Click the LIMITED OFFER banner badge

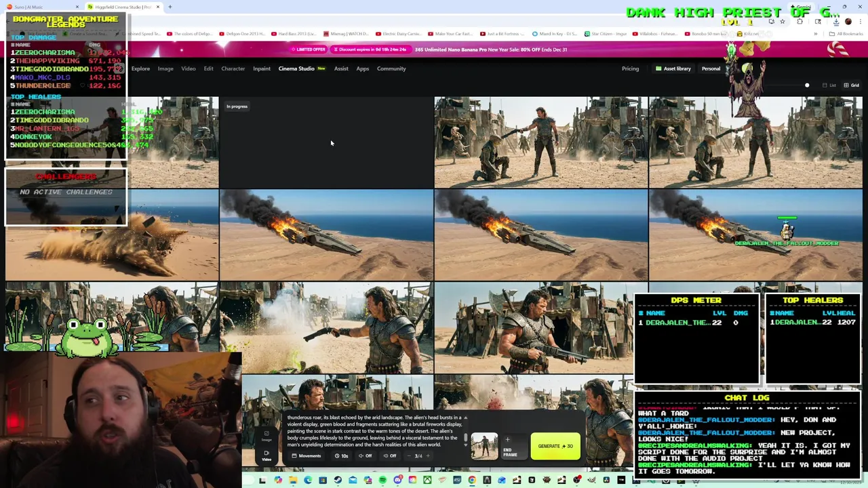(309, 49)
